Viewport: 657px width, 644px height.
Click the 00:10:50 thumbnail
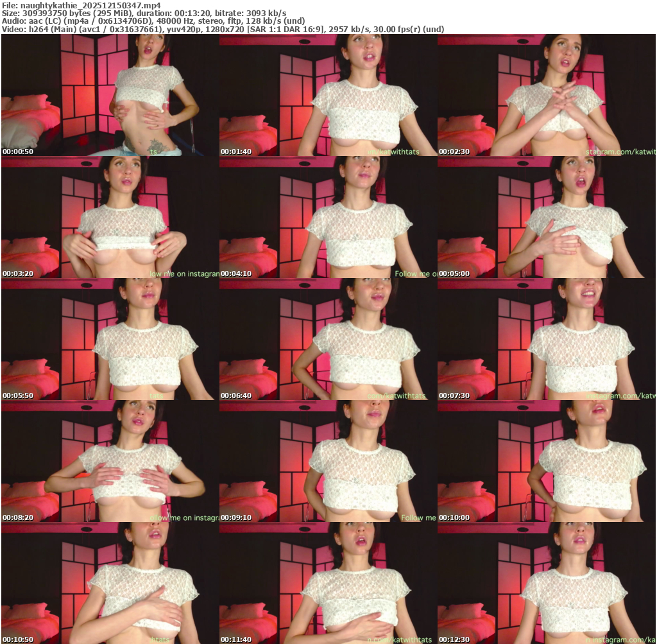coord(110,583)
